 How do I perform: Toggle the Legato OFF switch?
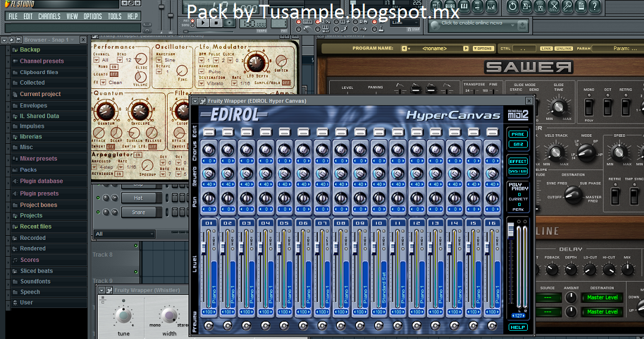tap(114, 75)
